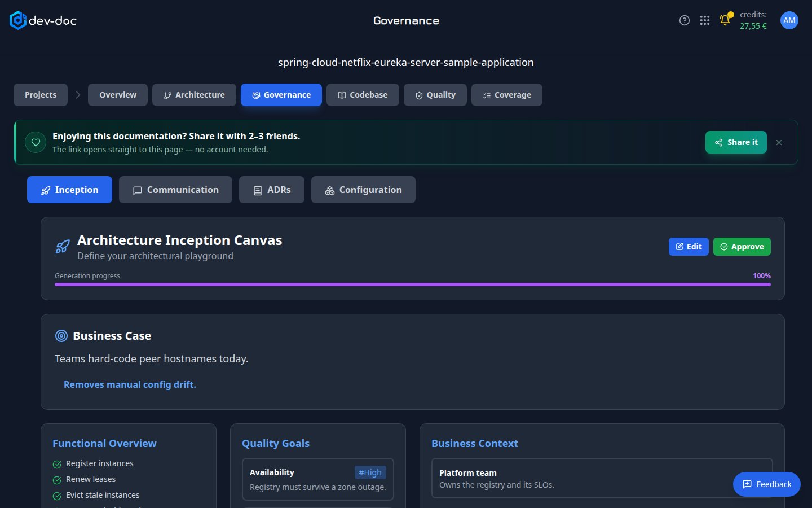Click the Business Context heading

(x=475, y=444)
